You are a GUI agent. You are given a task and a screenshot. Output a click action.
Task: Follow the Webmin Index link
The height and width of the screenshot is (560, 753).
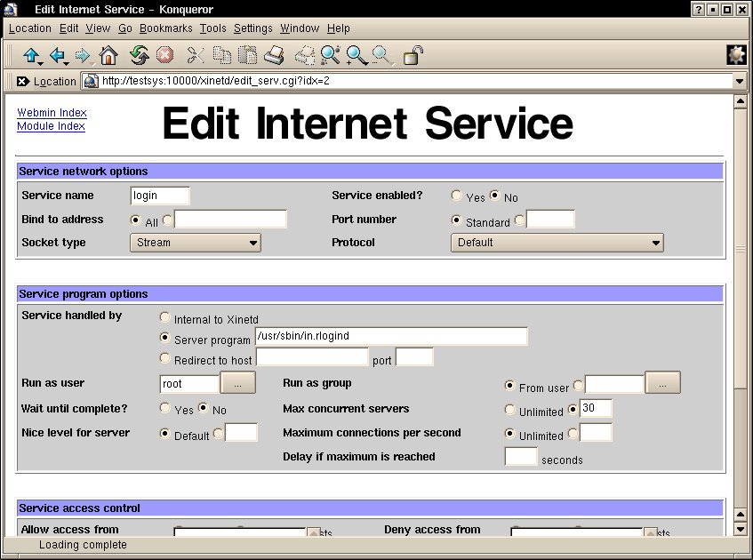[x=52, y=113]
